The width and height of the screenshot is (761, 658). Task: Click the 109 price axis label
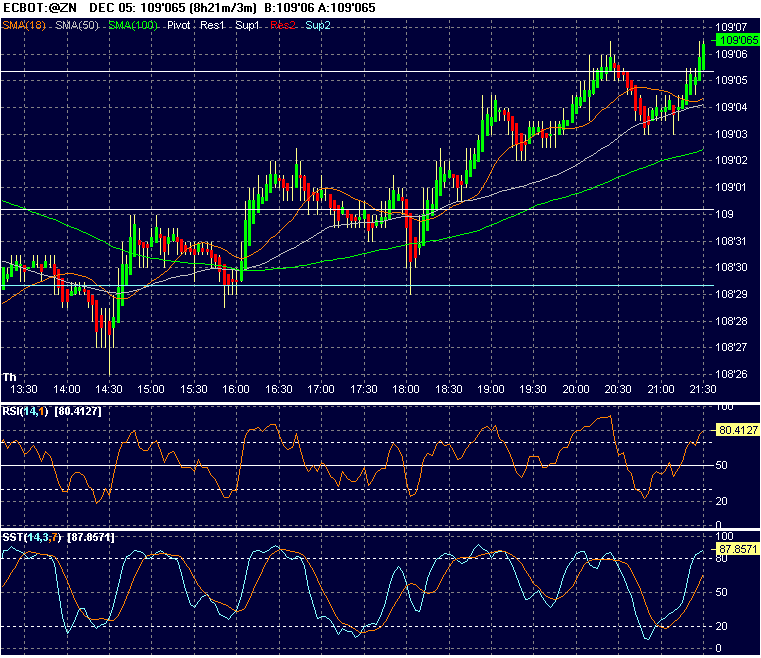click(725, 214)
